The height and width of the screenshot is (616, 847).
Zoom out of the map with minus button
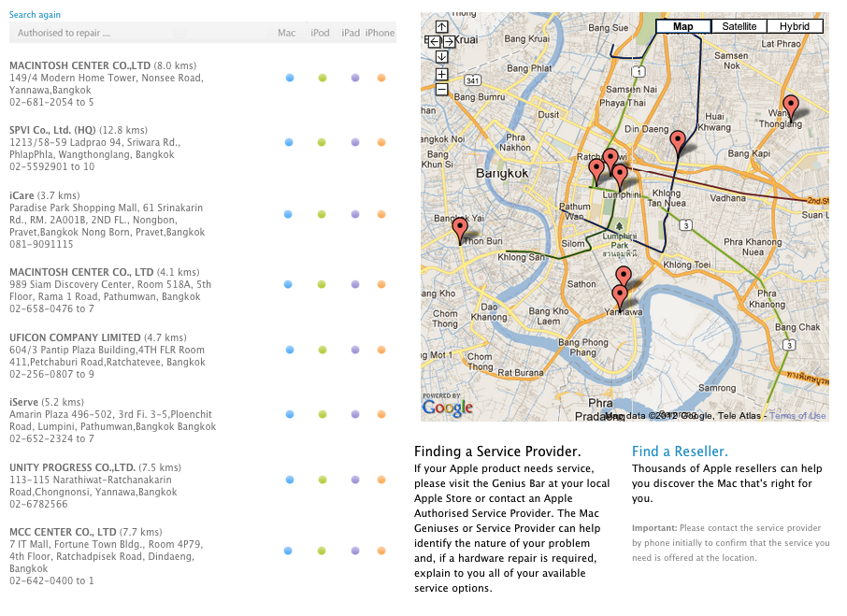(x=441, y=89)
